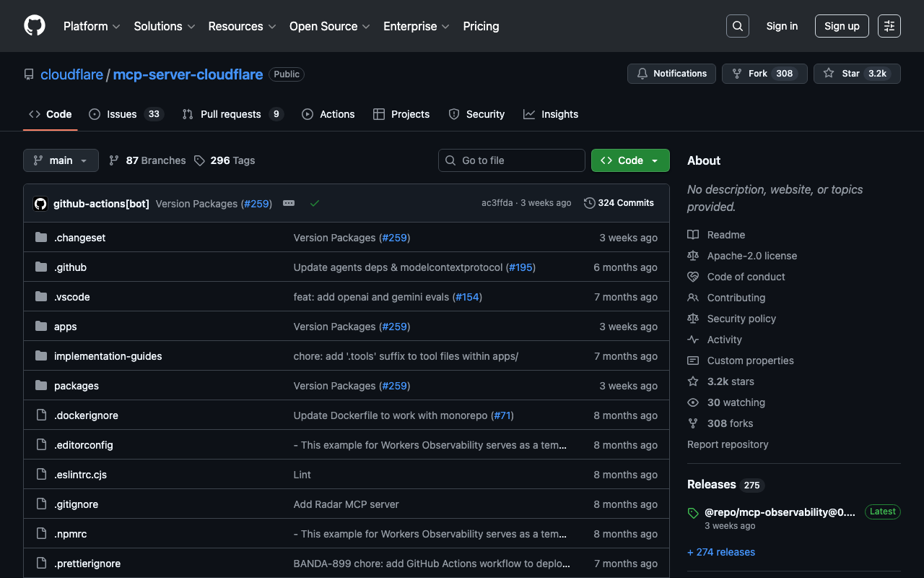Click the green check status icon
This screenshot has width=924, height=578.
point(315,204)
